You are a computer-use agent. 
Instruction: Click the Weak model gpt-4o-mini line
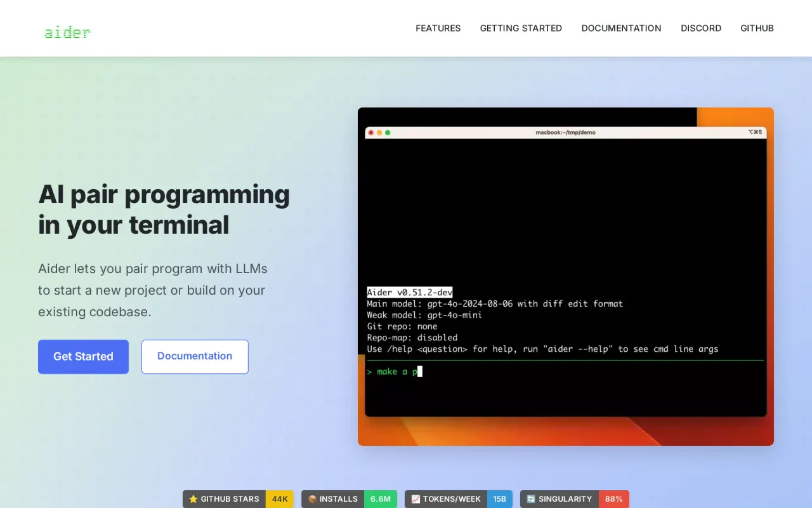424,315
